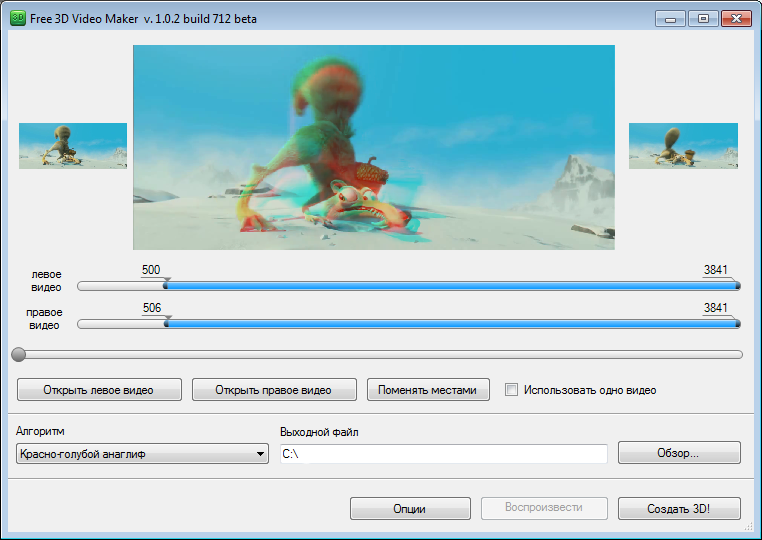Close the Free 3D Video Maker window

click(736, 19)
